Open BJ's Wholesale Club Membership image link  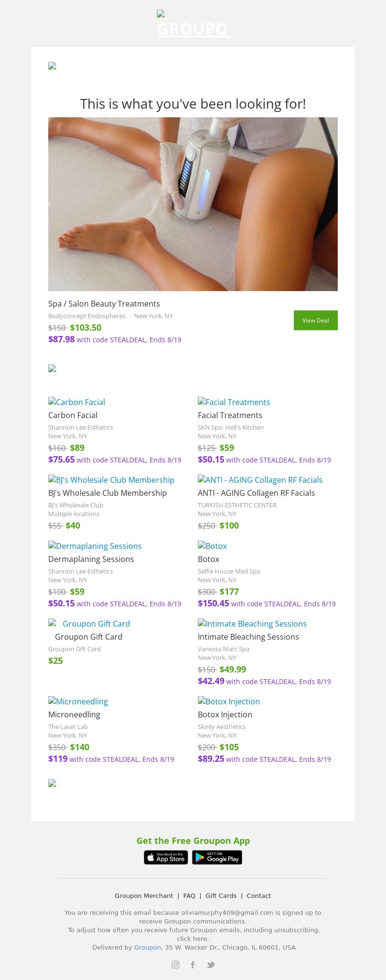111,479
